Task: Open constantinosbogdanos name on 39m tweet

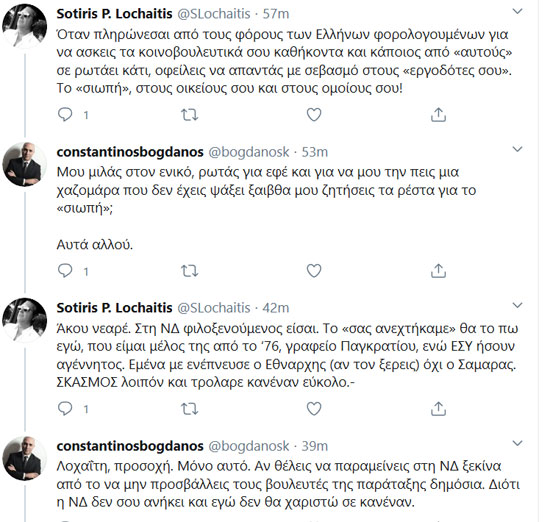Action: coord(130,446)
